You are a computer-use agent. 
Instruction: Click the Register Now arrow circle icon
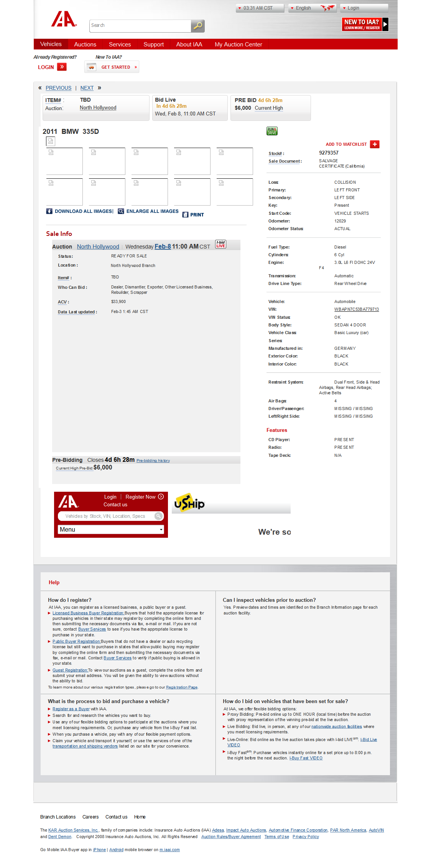tap(161, 497)
